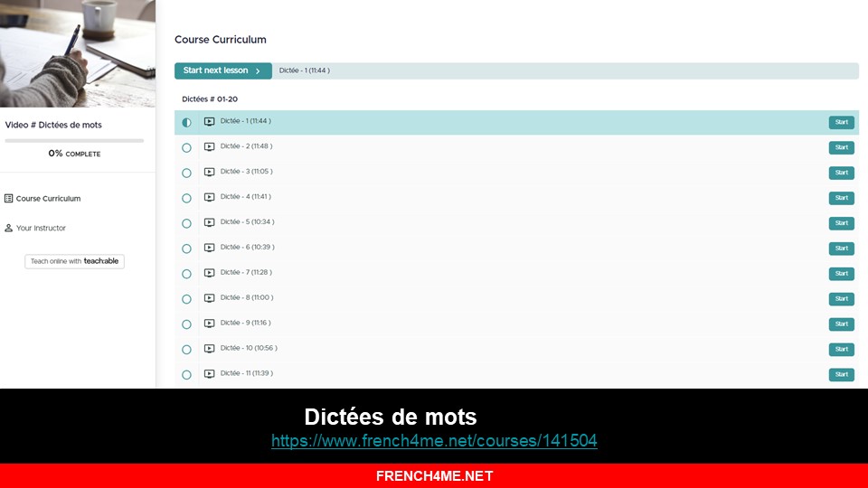The width and height of the screenshot is (868, 488).
Task: Click the video icon beside Dictée - 1
Action: pos(209,122)
